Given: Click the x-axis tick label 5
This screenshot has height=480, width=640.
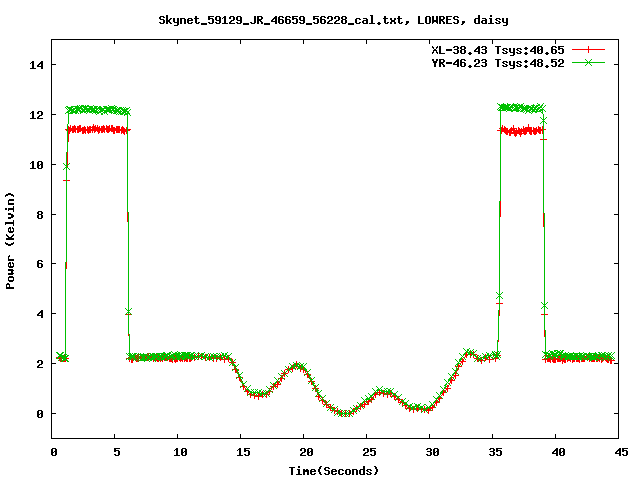Looking at the screenshot, I should [117, 452].
